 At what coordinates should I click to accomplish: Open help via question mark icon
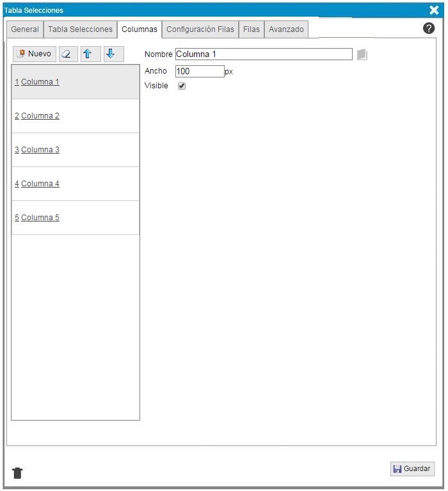click(x=429, y=28)
